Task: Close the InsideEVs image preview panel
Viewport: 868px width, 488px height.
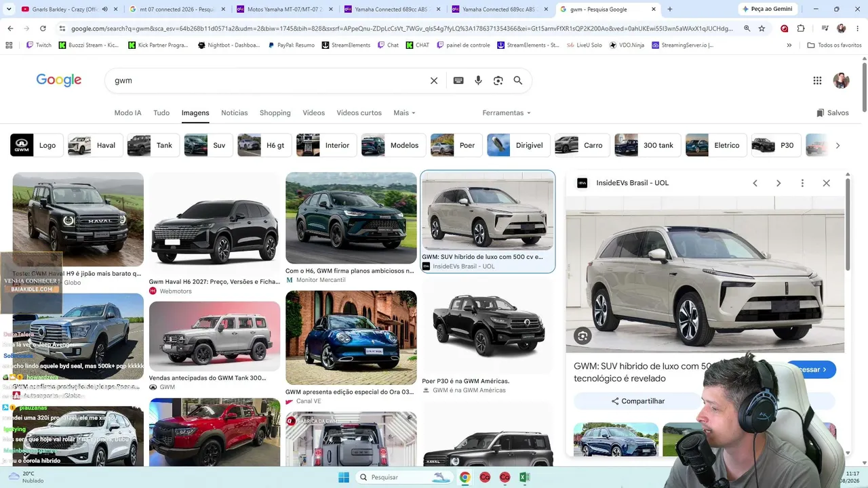Action: click(x=826, y=183)
